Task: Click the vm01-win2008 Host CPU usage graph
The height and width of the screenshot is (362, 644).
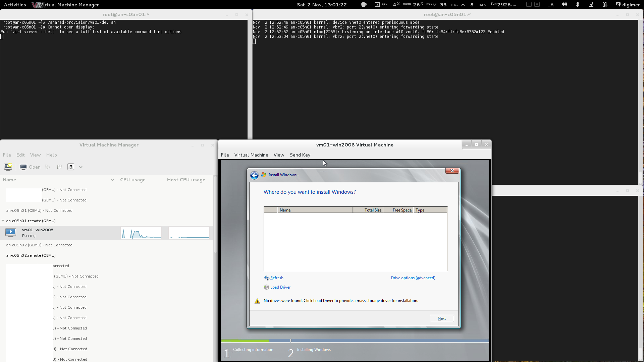Action: [189, 233]
